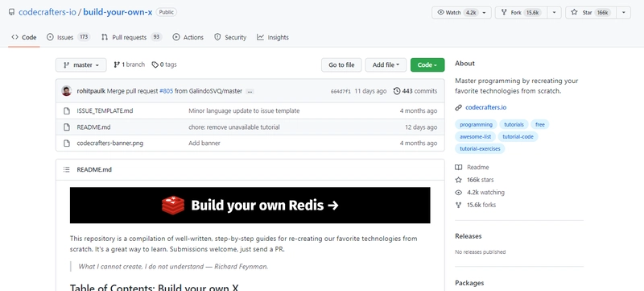Expand the commit message ellipsis

coord(250,91)
